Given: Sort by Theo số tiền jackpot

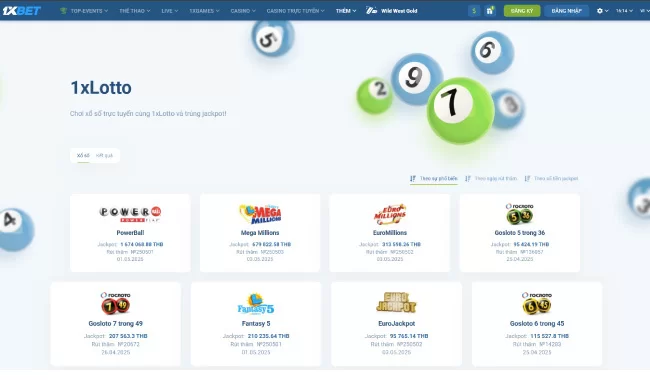Looking at the screenshot, I should pos(551,179).
